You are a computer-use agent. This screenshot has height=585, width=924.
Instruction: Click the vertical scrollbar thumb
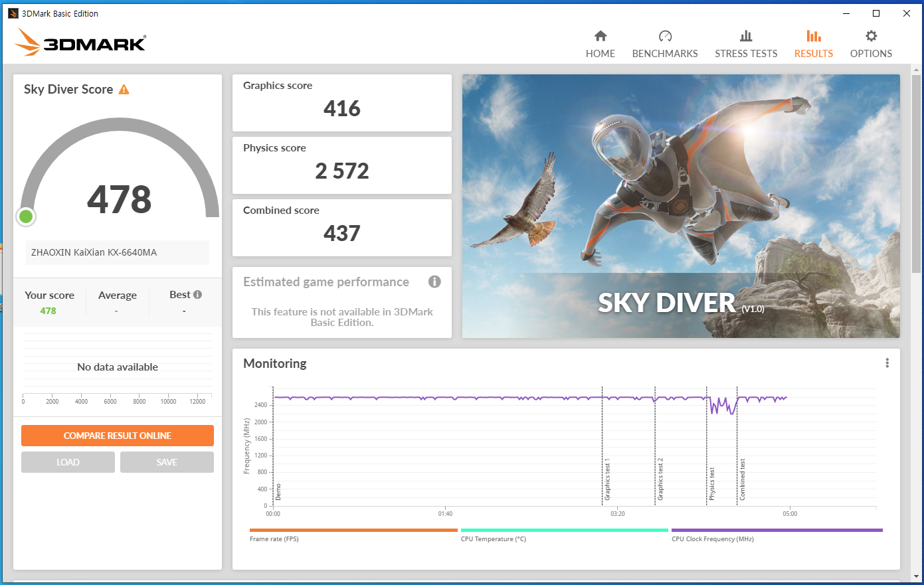917,173
